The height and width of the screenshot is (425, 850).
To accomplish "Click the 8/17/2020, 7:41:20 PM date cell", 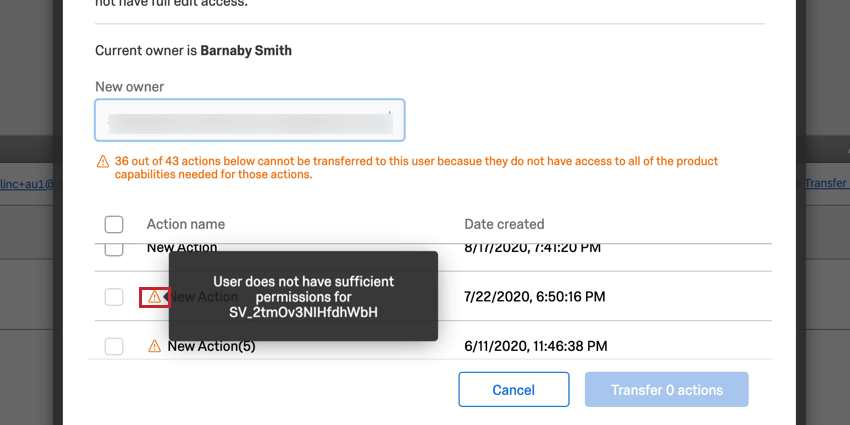I will point(533,249).
